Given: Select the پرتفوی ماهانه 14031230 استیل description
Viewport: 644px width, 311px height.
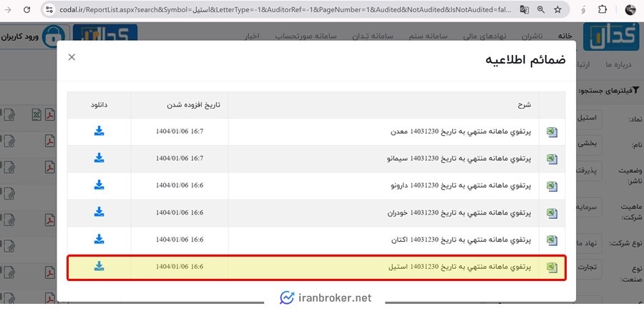Looking at the screenshot, I should (459, 267).
